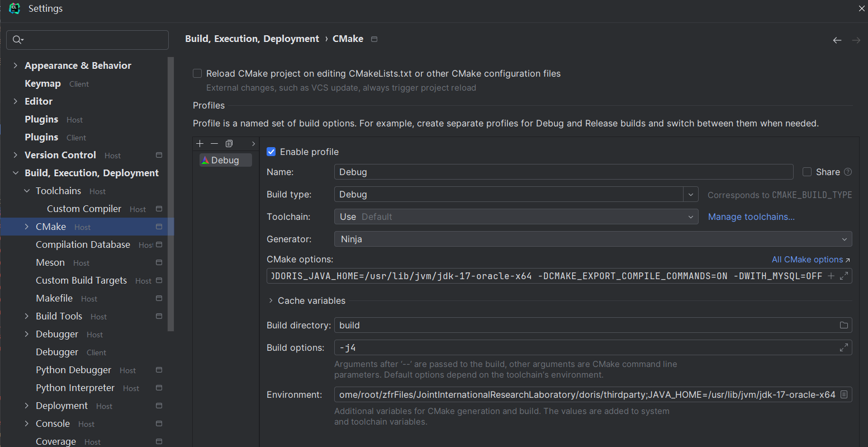
Task: Click the settings search field
Action: (x=87, y=40)
